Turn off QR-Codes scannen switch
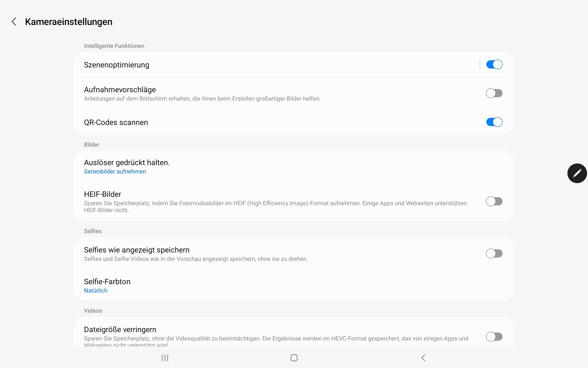This screenshot has height=368, width=588. [x=494, y=122]
